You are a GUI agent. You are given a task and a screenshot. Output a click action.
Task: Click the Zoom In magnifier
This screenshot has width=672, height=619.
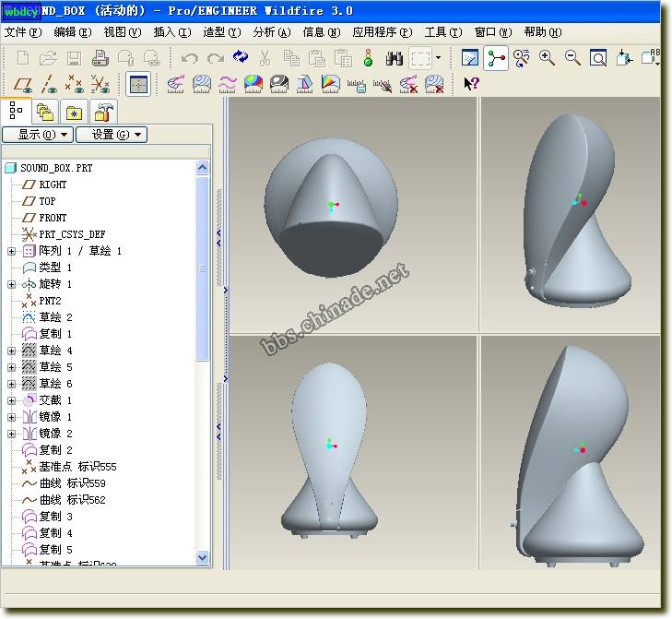pos(547,57)
